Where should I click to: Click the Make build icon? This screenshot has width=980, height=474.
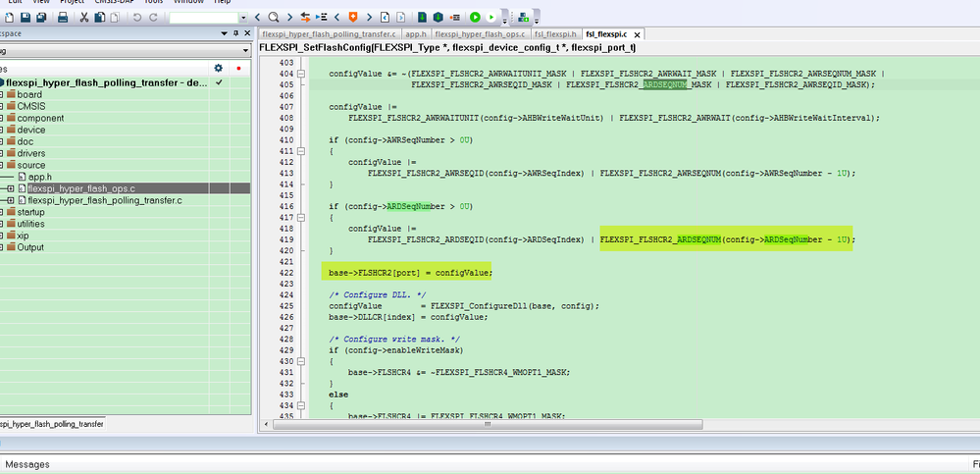click(438, 18)
